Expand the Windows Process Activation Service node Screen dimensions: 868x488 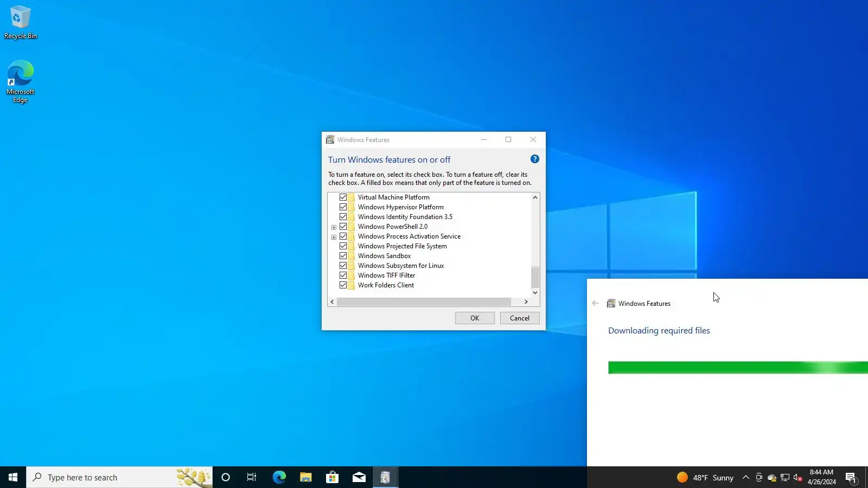334,237
